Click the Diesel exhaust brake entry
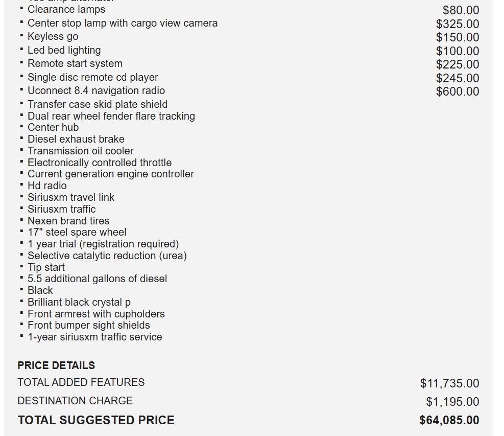The image size is (504, 436). tap(76, 139)
